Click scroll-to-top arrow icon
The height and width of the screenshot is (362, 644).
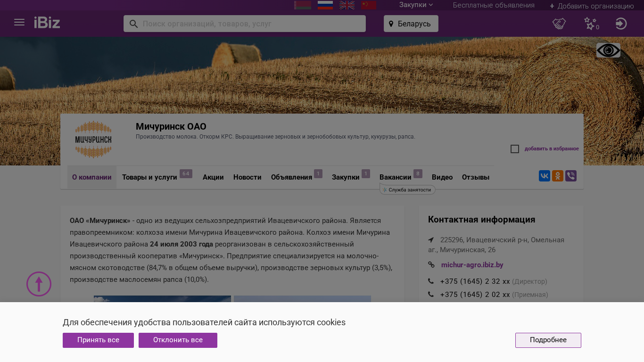tap(39, 284)
